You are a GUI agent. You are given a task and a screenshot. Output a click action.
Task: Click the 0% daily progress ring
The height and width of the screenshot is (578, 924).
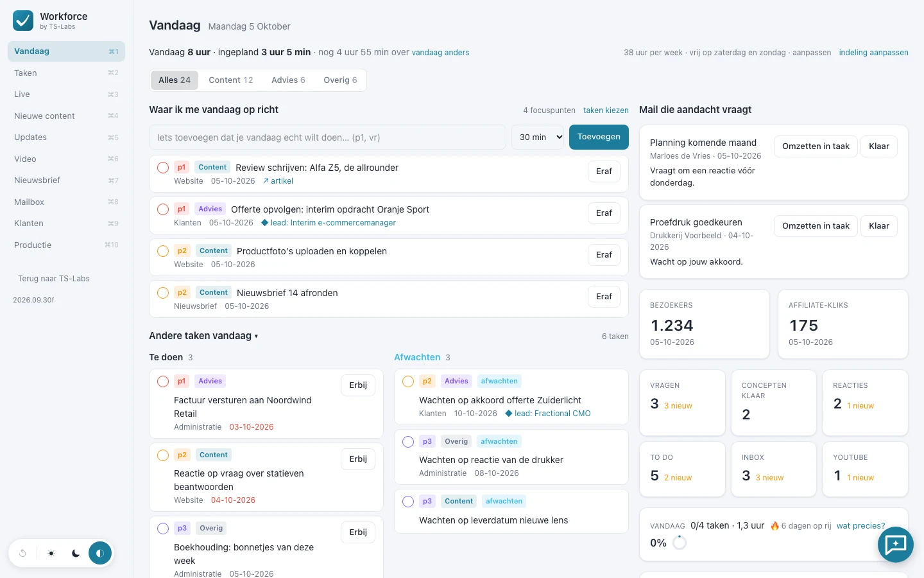click(x=680, y=543)
